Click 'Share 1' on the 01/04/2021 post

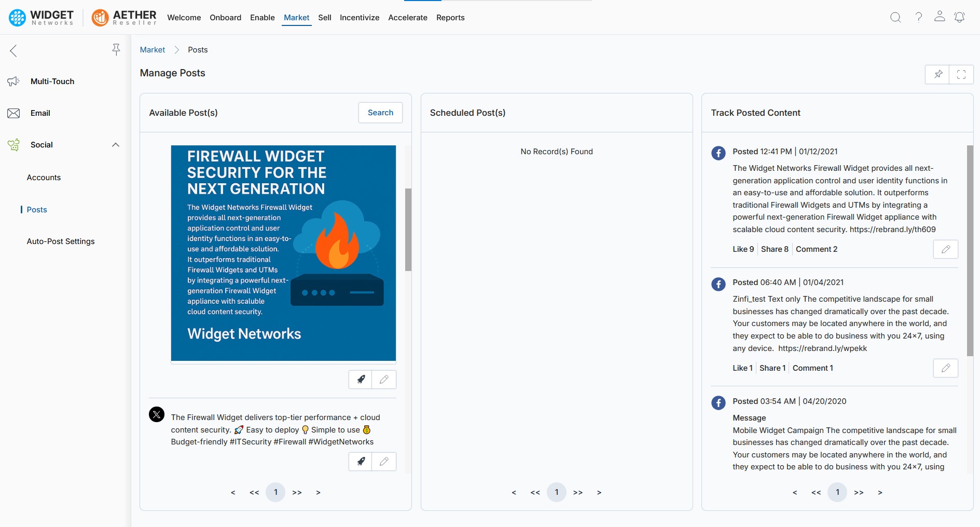click(772, 368)
